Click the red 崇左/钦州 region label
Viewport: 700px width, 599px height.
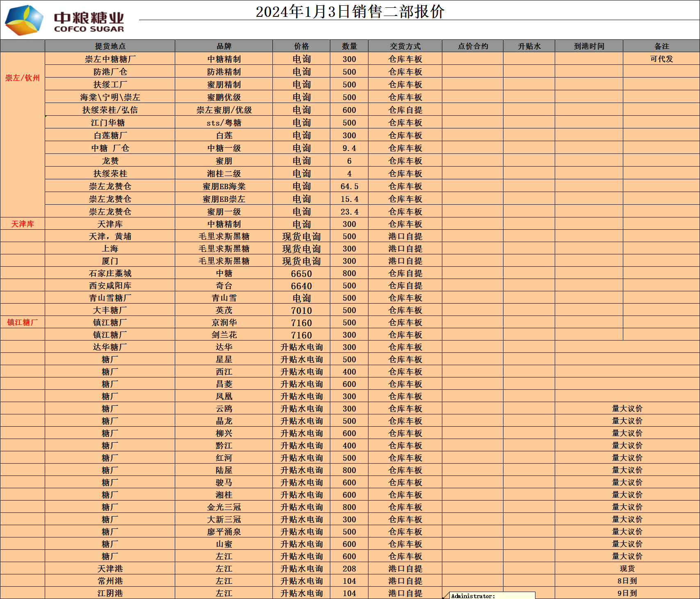point(23,78)
